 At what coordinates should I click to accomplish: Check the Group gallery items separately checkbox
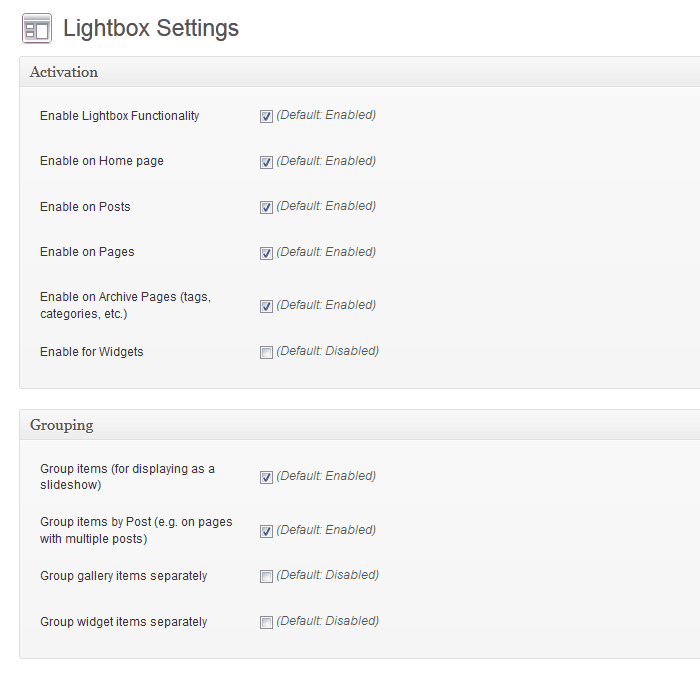[266, 576]
